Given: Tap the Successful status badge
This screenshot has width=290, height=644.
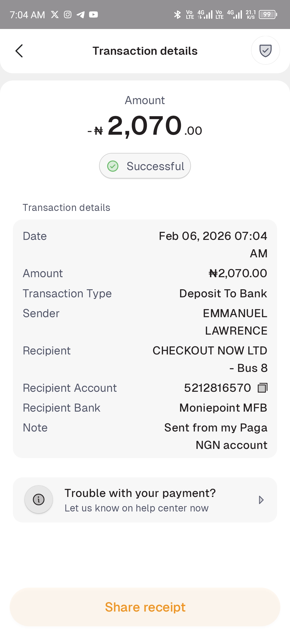Looking at the screenshot, I should (145, 166).
